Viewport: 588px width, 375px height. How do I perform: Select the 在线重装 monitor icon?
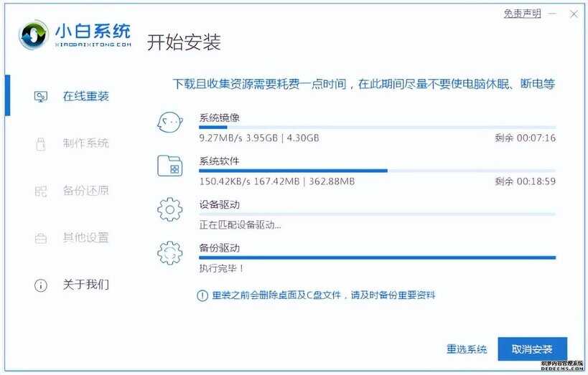[40, 97]
